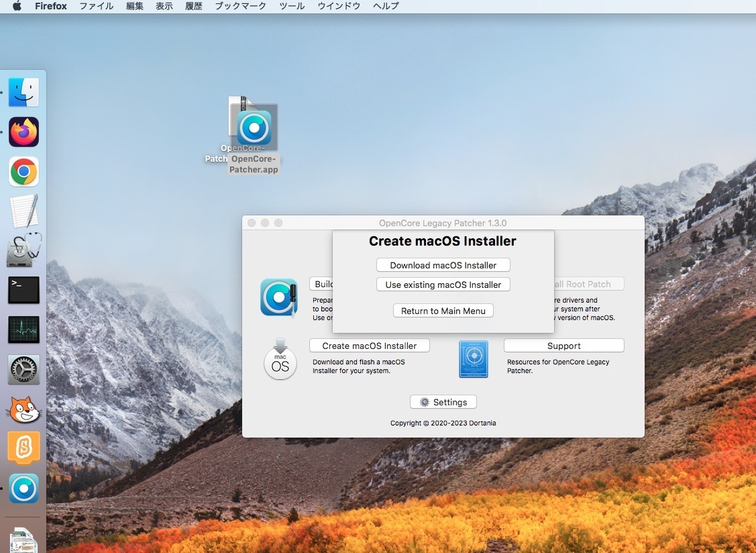The width and height of the screenshot is (756, 553).
Task: Launch Scratch cat app in Dock
Action: [x=23, y=409]
